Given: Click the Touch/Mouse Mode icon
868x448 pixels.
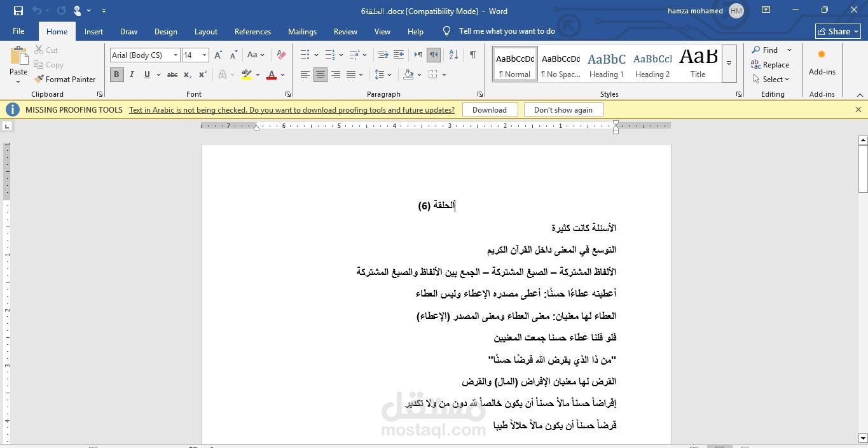Looking at the screenshot, I should click(78, 11).
